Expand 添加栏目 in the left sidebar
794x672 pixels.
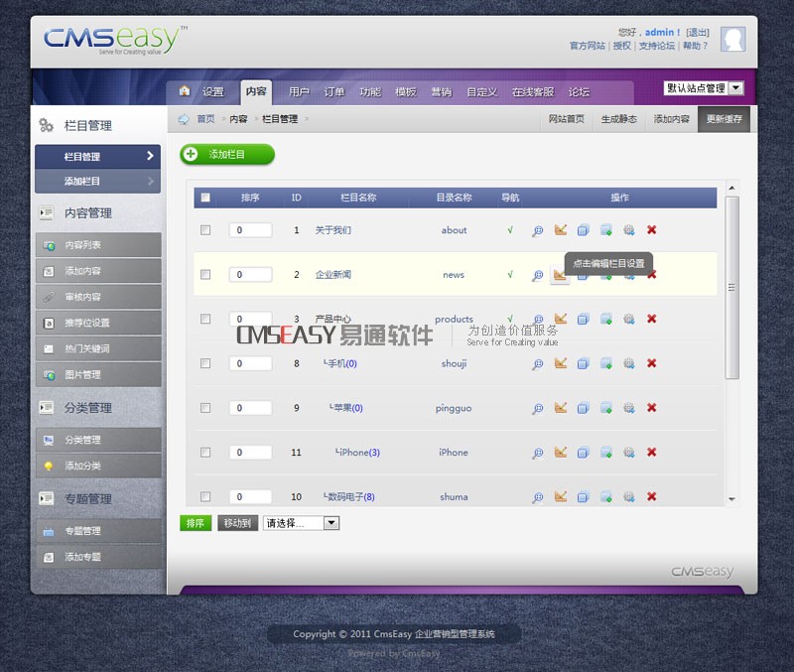(x=97, y=182)
